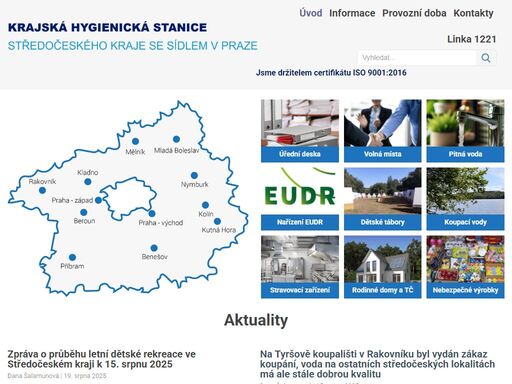Select the Mladá Boleslav map dot
This screenshot has width=512, height=384.
coord(176,139)
